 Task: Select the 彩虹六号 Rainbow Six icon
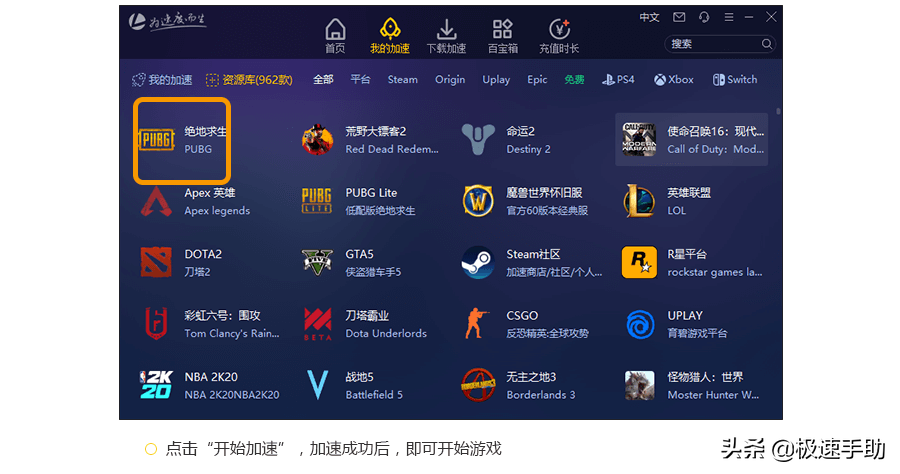(x=156, y=324)
